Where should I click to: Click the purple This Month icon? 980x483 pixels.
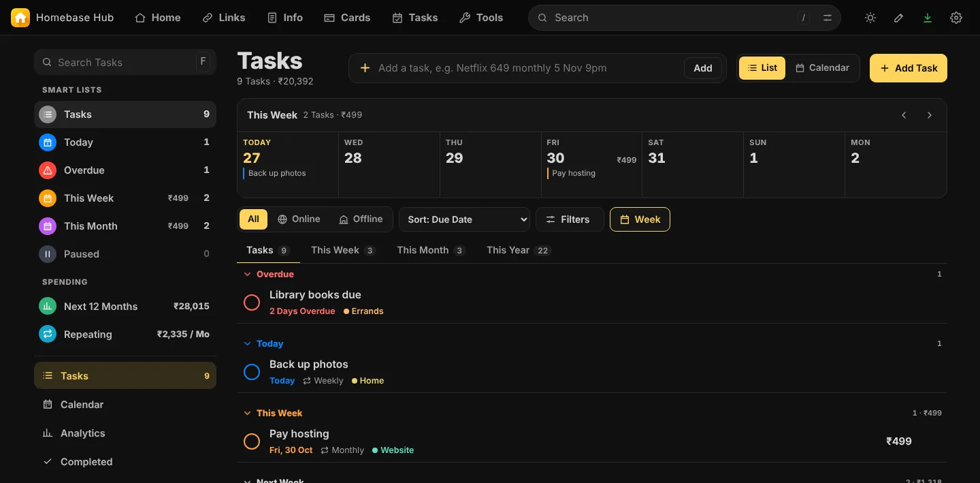[x=48, y=226]
